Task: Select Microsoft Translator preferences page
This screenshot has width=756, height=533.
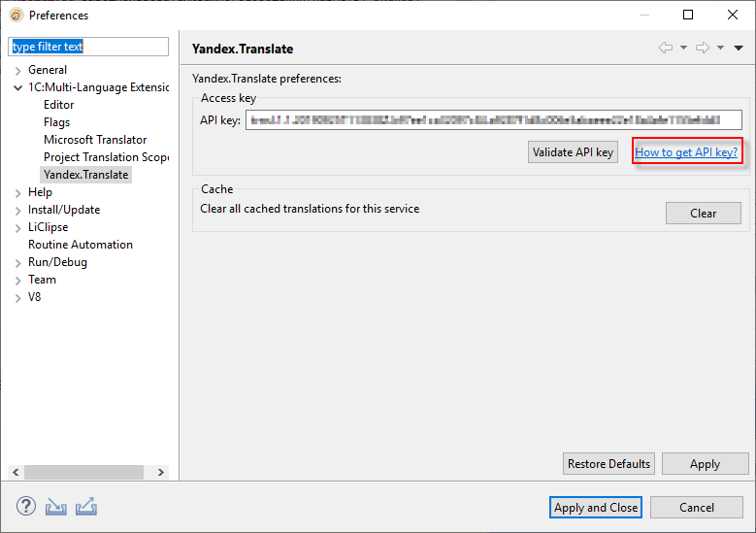Action: coord(95,140)
